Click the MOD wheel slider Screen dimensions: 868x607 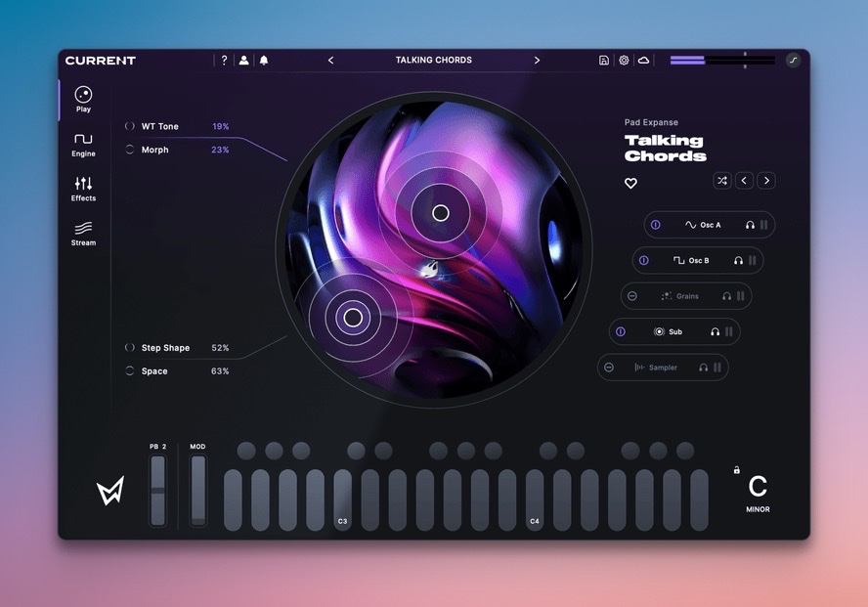(x=198, y=490)
